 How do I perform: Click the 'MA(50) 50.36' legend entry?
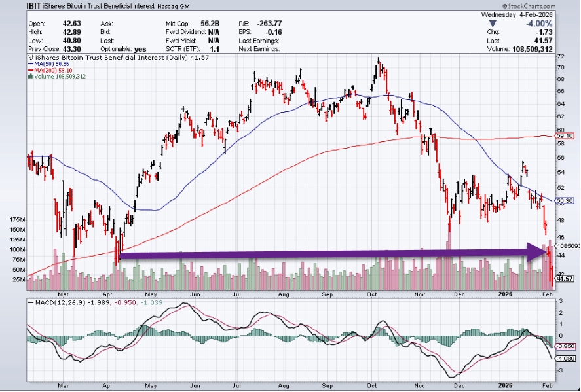click(51, 64)
